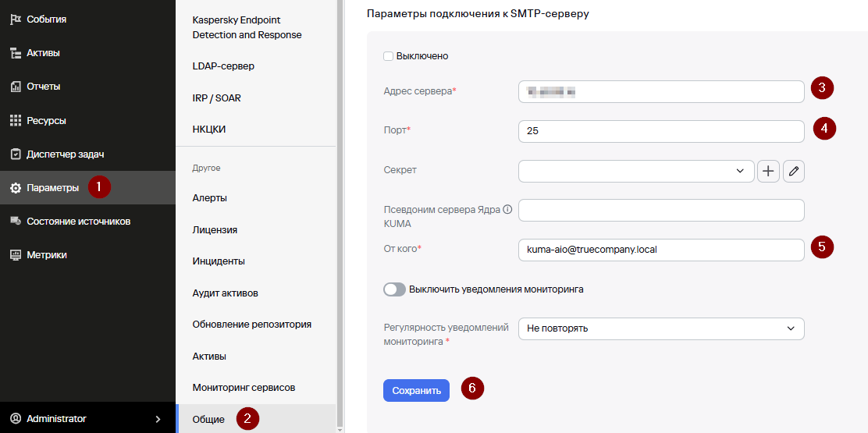Open Отчеты via its chart icon
This screenshot has width=868, height=433.
[x=16, y=87]
